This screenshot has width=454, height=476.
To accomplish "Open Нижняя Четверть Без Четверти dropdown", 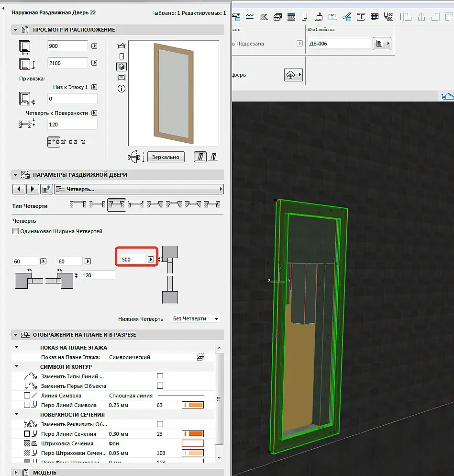I will click(x=196, y=318).
